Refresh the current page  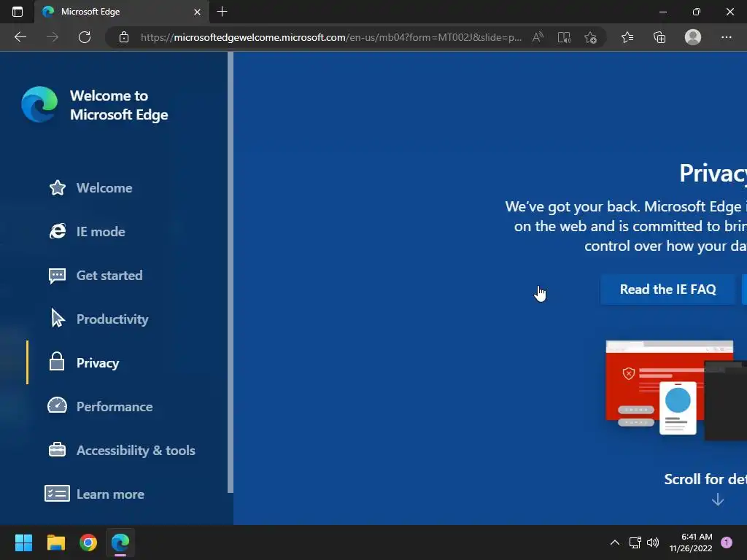pyautogui.click(x=85, y=37)
